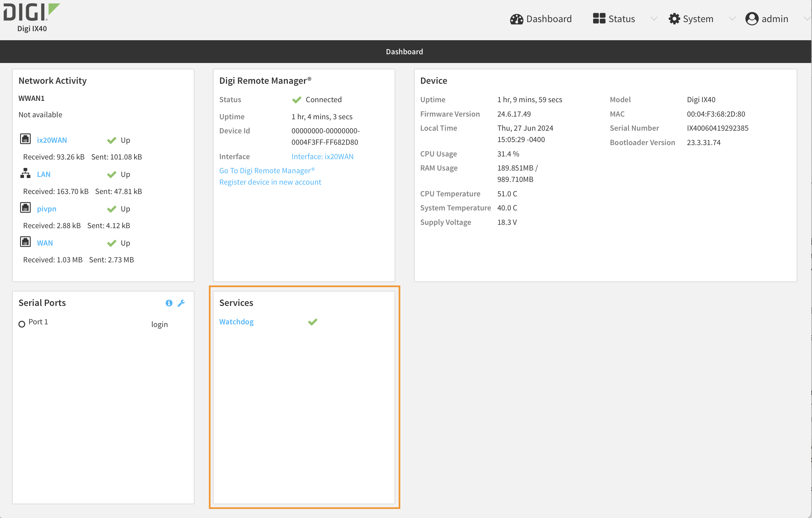Open the System menu
This screenshot has width=812, height=518.
pos(698,19)
